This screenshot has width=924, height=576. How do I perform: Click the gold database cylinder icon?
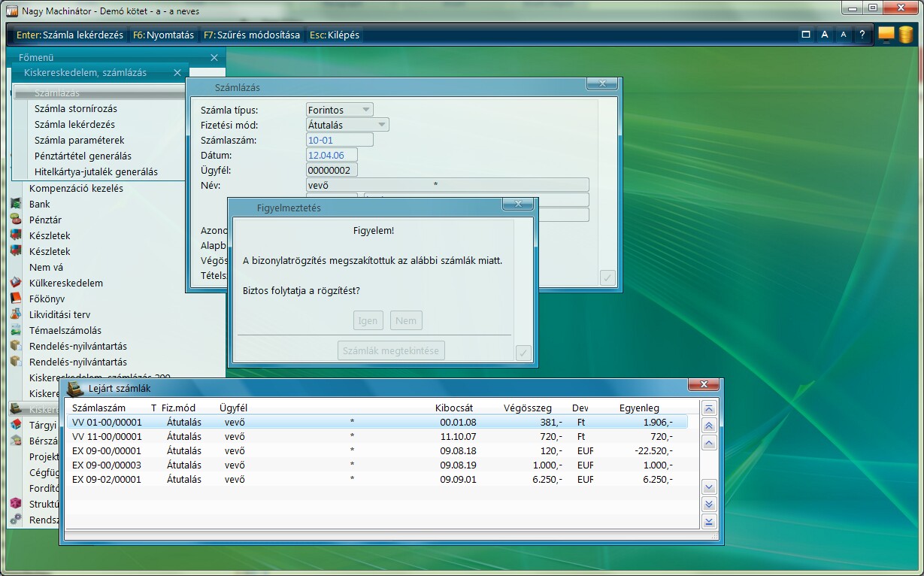point(905,35)
